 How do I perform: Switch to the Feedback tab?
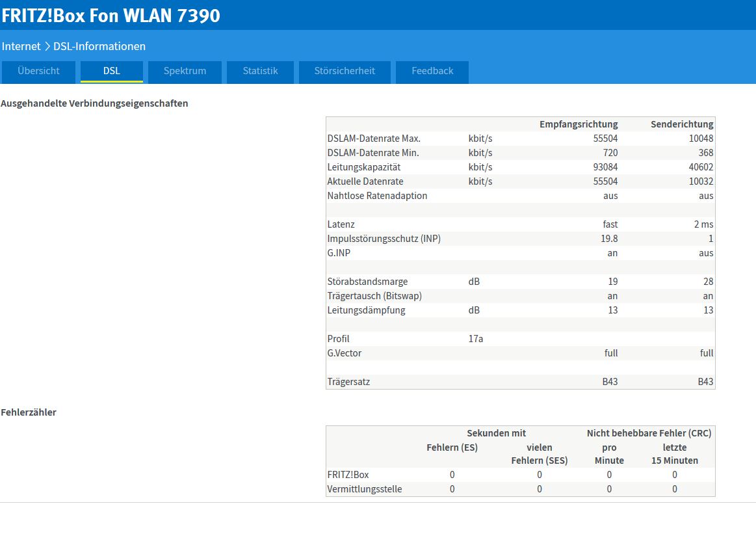pyautogui.click(x=432, y=71)
